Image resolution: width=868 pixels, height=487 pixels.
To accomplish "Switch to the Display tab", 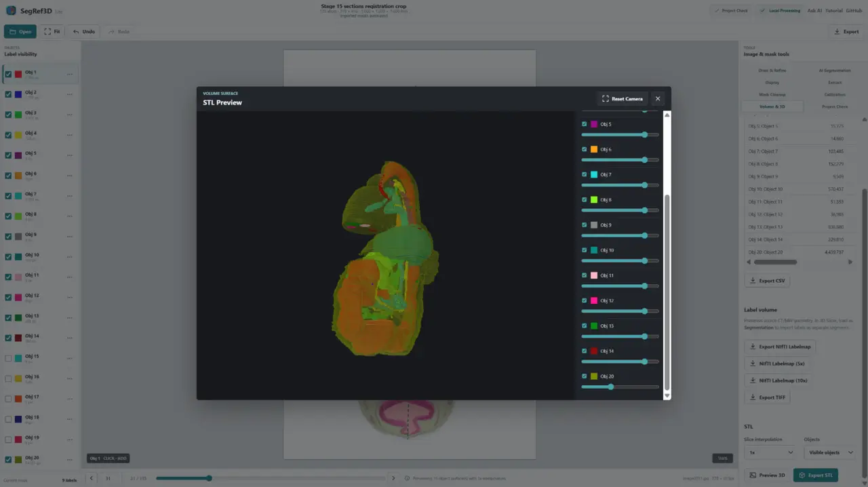I will tap(772, 83).
